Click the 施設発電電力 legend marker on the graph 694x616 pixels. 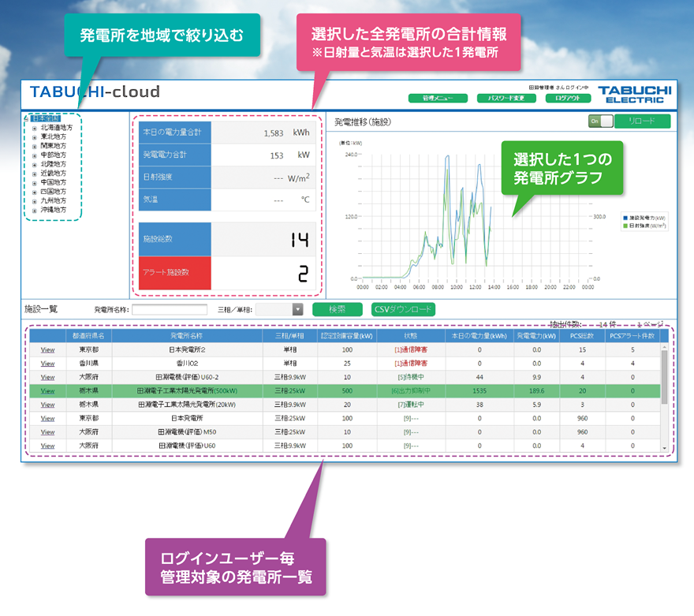(x=626, y=218)
